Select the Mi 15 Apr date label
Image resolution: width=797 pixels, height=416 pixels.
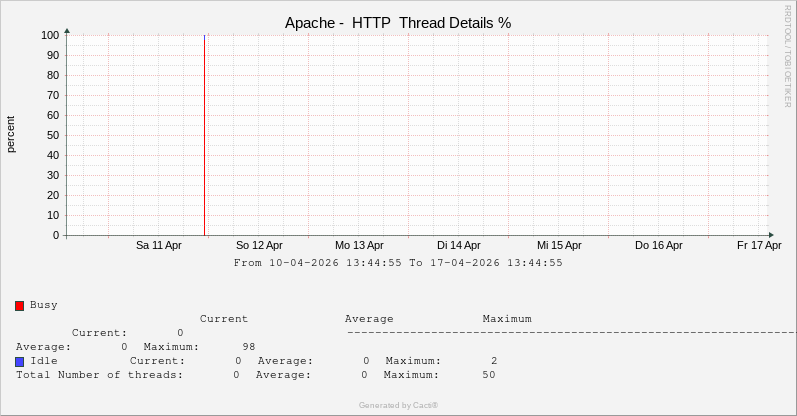pos(559,245)
